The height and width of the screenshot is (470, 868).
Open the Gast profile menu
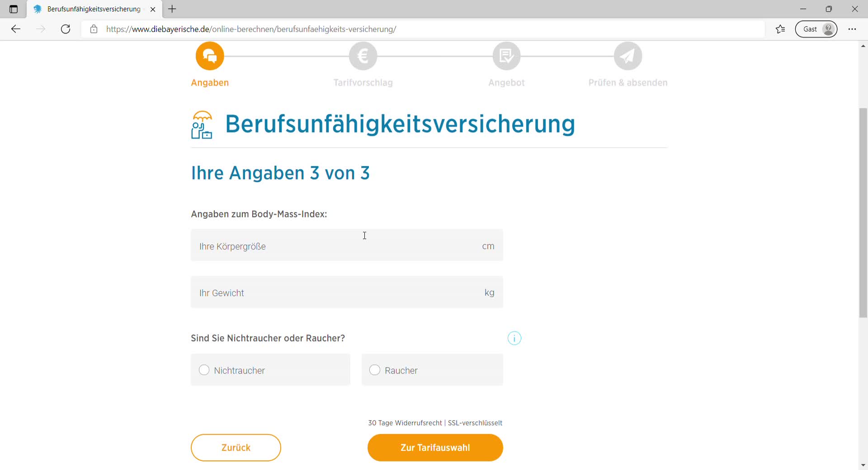click(x=816, y=29)
